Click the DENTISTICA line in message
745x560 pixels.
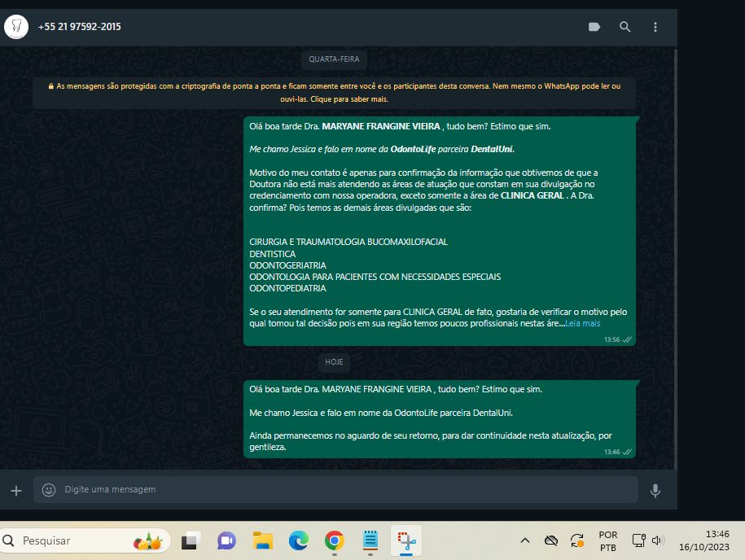click(272, 254)
